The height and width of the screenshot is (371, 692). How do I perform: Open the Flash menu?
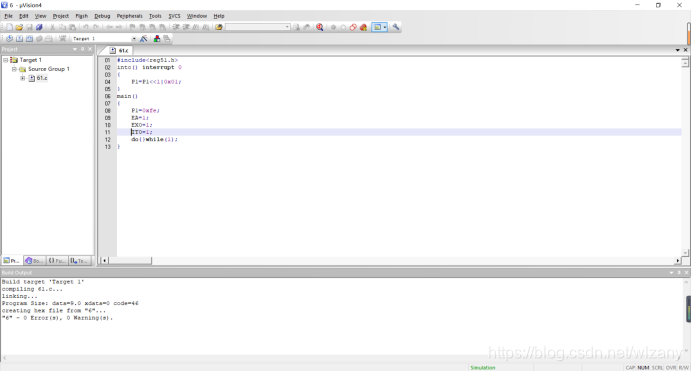click(x=82, y=16)
